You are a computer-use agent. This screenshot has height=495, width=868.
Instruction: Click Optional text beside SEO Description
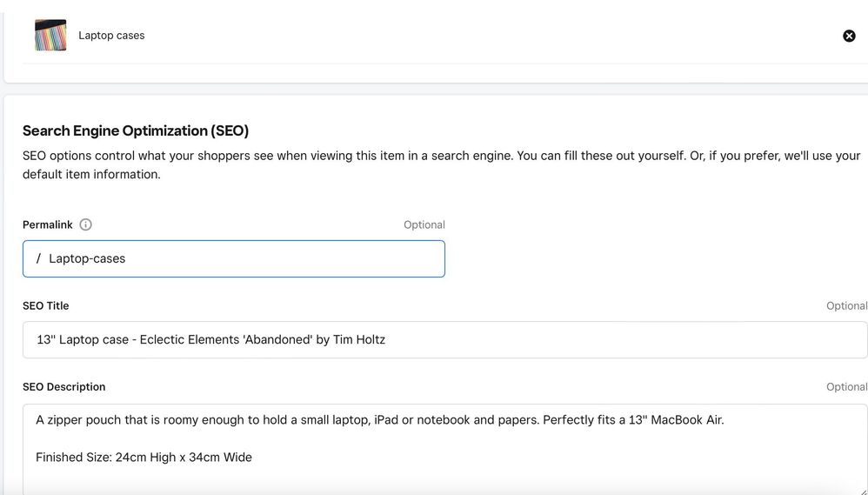pyautogui.click(x=845, y=387)
